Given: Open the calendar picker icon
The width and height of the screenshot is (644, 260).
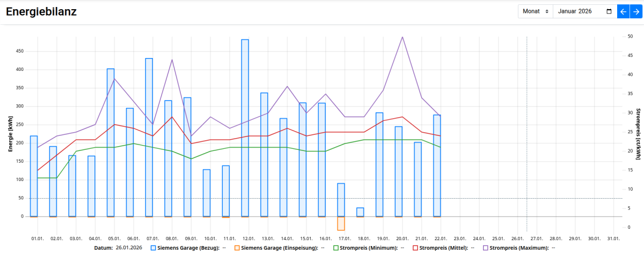Looking at the screenshot, I should (609, 11).
